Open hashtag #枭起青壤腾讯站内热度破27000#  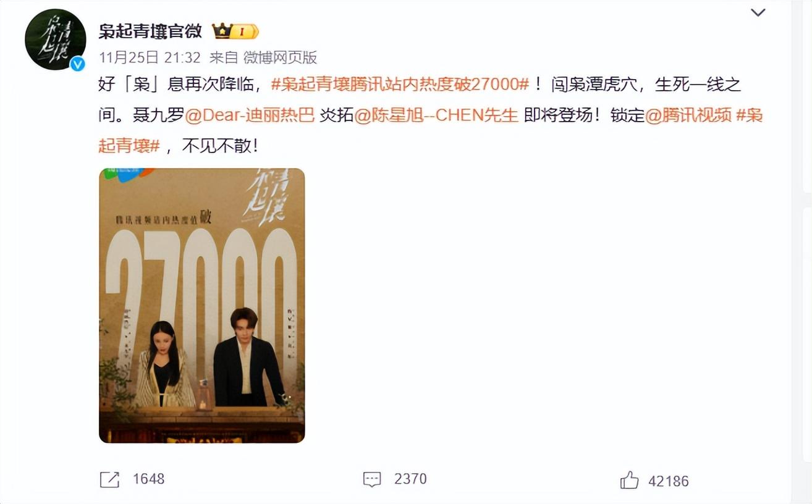coord(400,85)
